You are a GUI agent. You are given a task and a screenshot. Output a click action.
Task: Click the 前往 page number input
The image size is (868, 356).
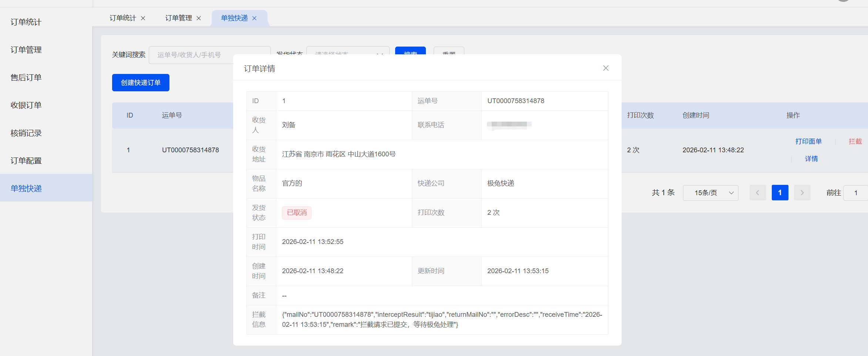point(855,193)
